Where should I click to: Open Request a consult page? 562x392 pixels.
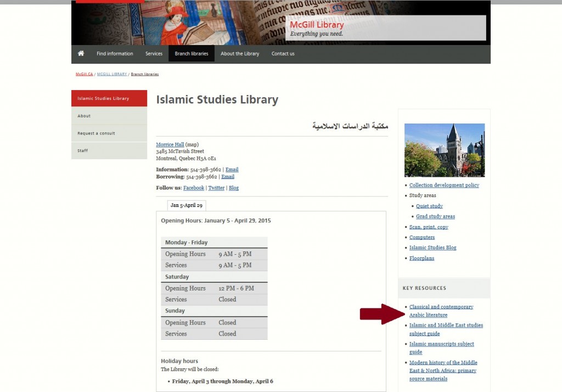click(x=95, y=133)
